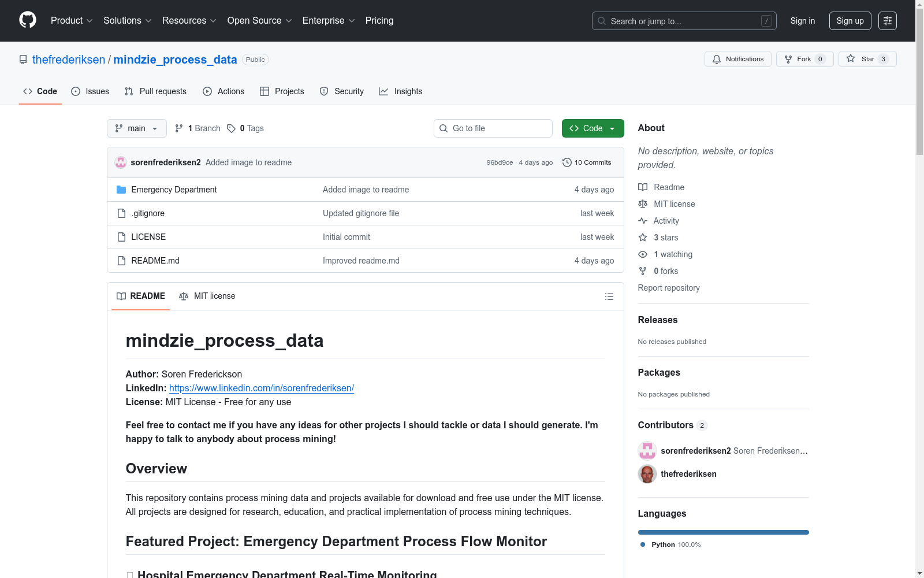Expand the Enterprise menu
Image resolution: width=924 pixels, height=578 pixels.
[x=329, y=21]
